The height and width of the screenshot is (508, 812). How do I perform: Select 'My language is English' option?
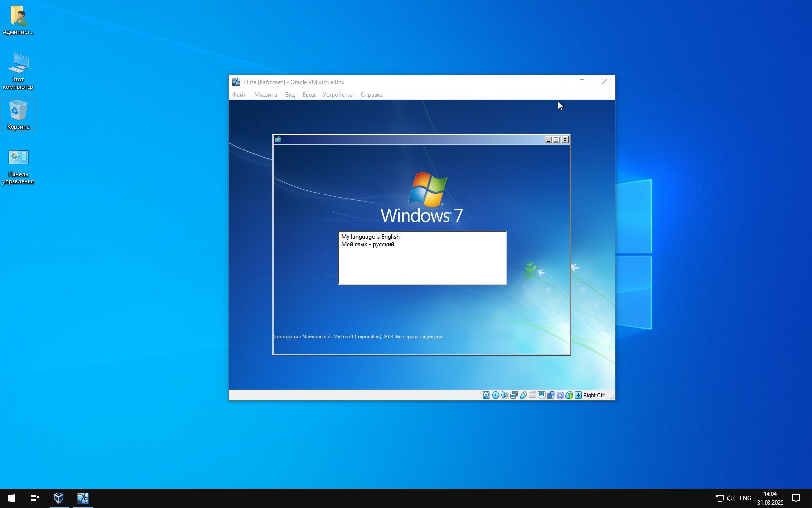[x=370, y=237]
